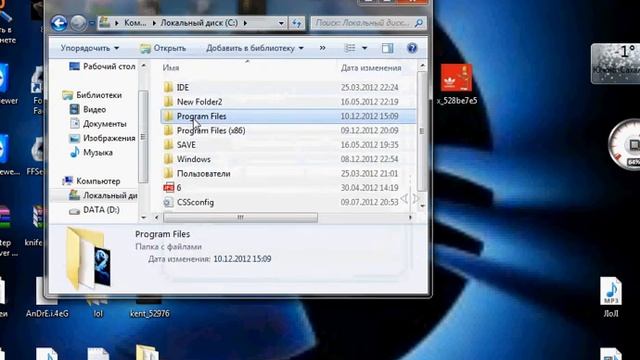The height and width of the screenshot is (360, 640).
Task: Open the address bar history dropdown
Action: pyautogui.click(x=281, y=23)
